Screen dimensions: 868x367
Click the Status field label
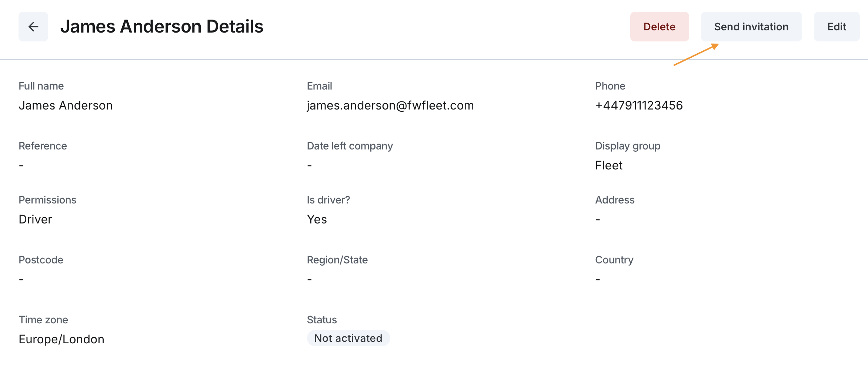(322, 320)
